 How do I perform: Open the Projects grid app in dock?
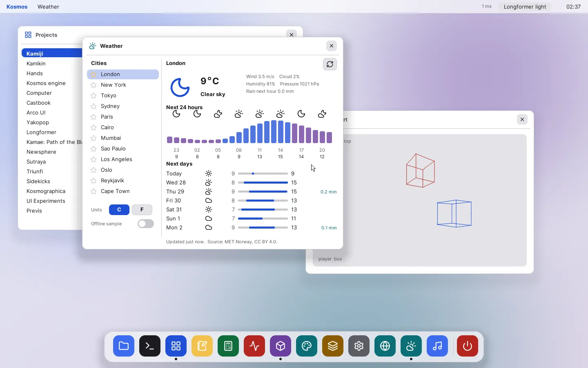click(x=176, y=346)
